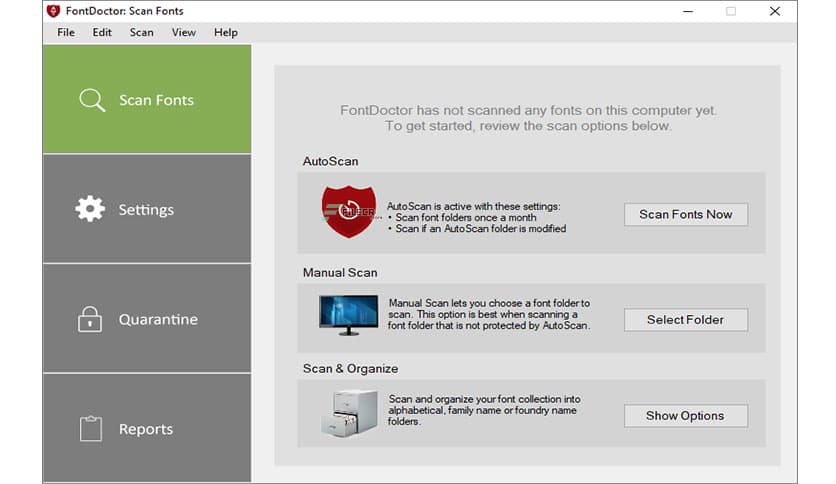Click the Reports clipboard icon
836x484 pixels.
click(91, 429)
